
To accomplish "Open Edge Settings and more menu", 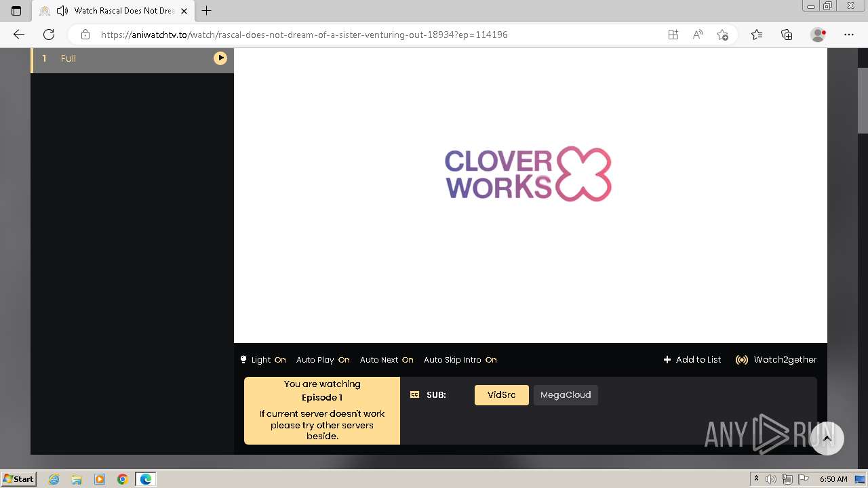I will pyautogui.click(x=849, y=35).
